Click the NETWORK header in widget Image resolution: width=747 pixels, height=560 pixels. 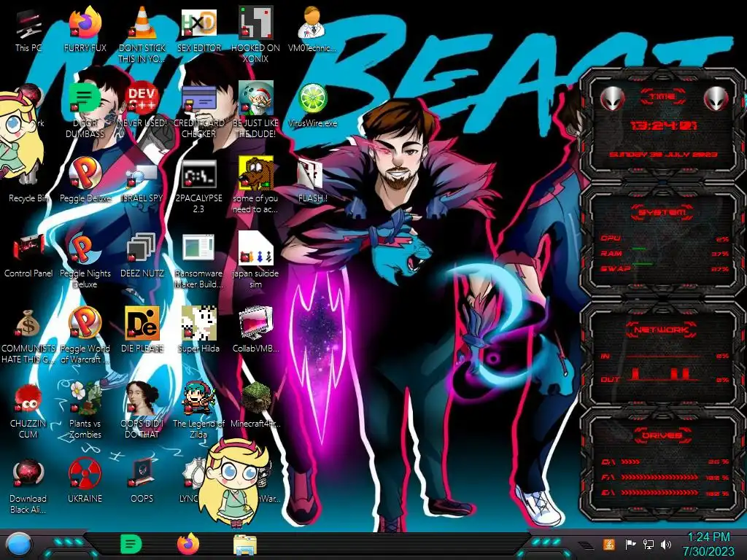[662, 330]
